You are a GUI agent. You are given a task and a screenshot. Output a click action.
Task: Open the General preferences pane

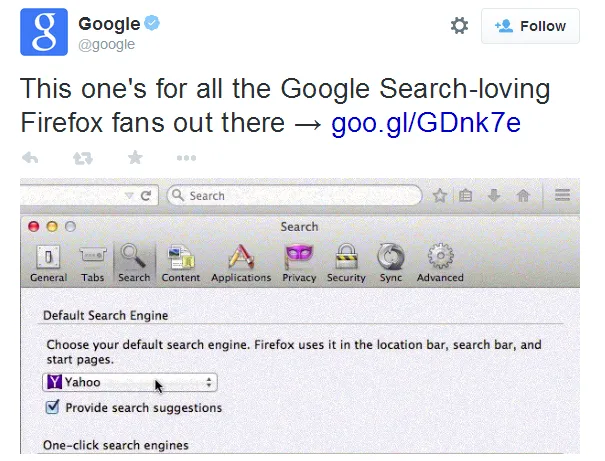tap(48, 263)
